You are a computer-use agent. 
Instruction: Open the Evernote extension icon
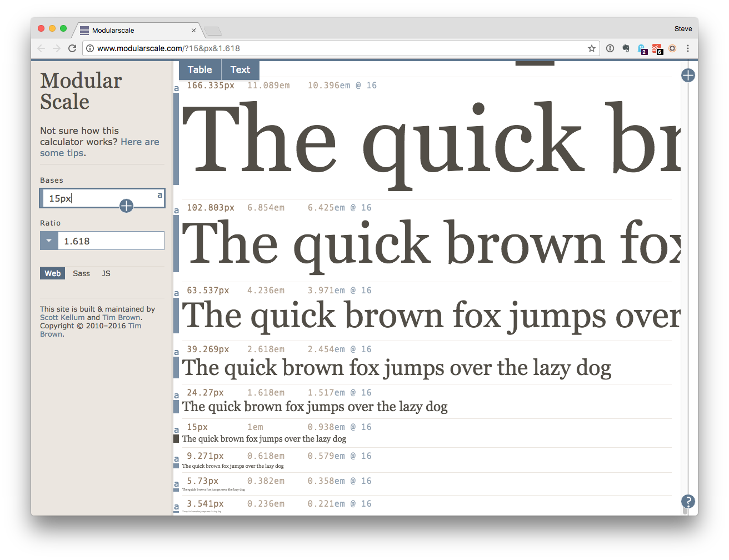[626, 48]
